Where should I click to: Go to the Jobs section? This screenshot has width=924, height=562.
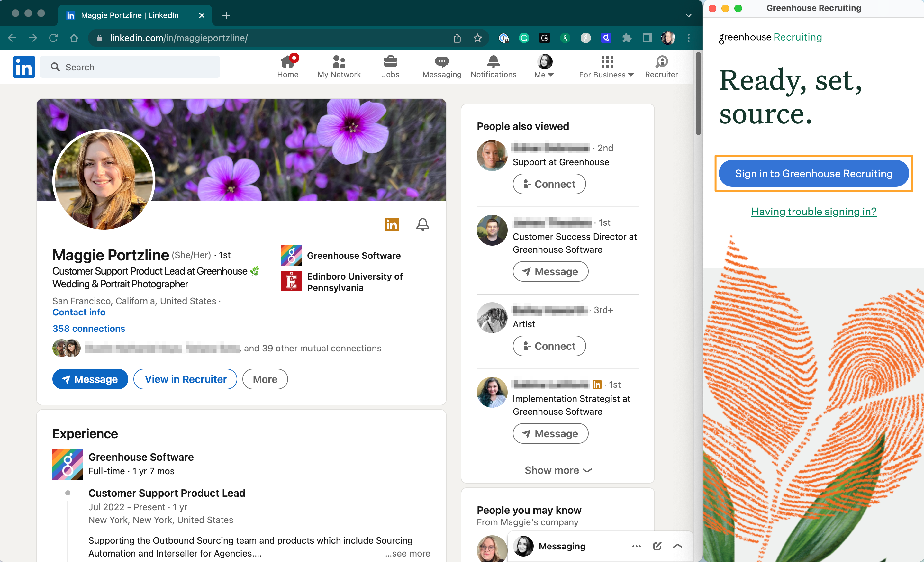(x=390, y=66)
